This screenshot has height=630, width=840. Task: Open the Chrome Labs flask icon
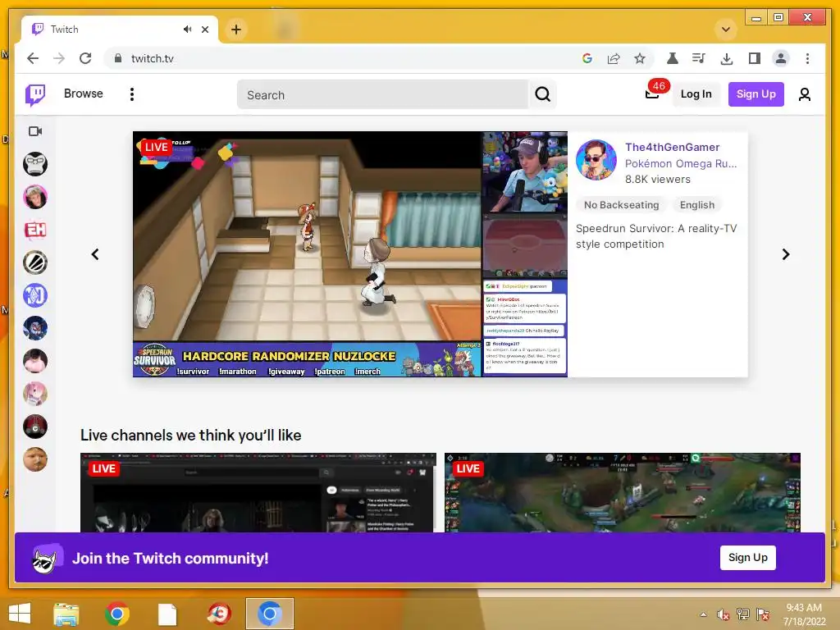[672, 58]
